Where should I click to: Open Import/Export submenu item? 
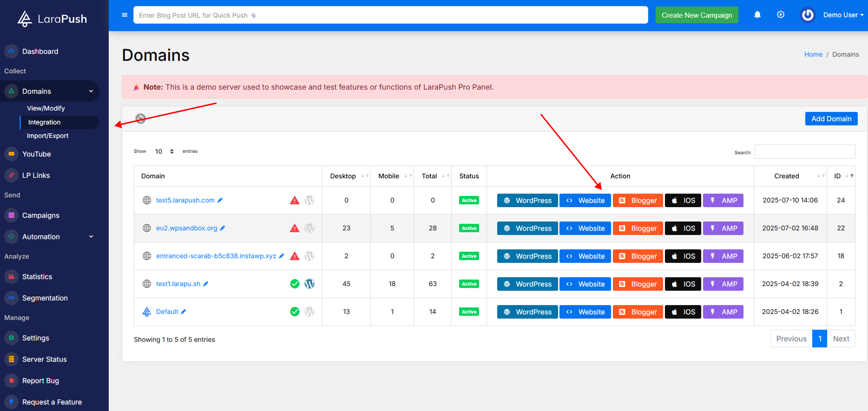[47, 136]
